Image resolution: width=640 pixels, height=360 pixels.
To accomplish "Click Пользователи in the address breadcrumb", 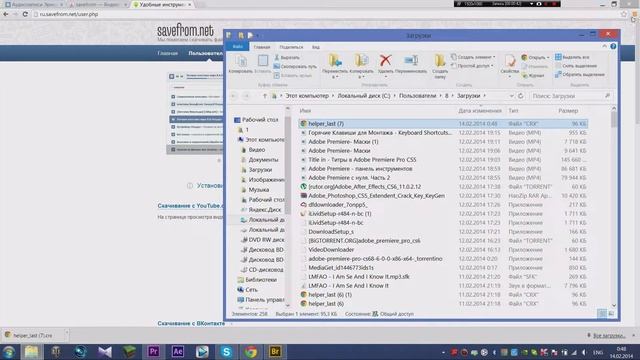I will pyautogui.click(x=418, y=96).
